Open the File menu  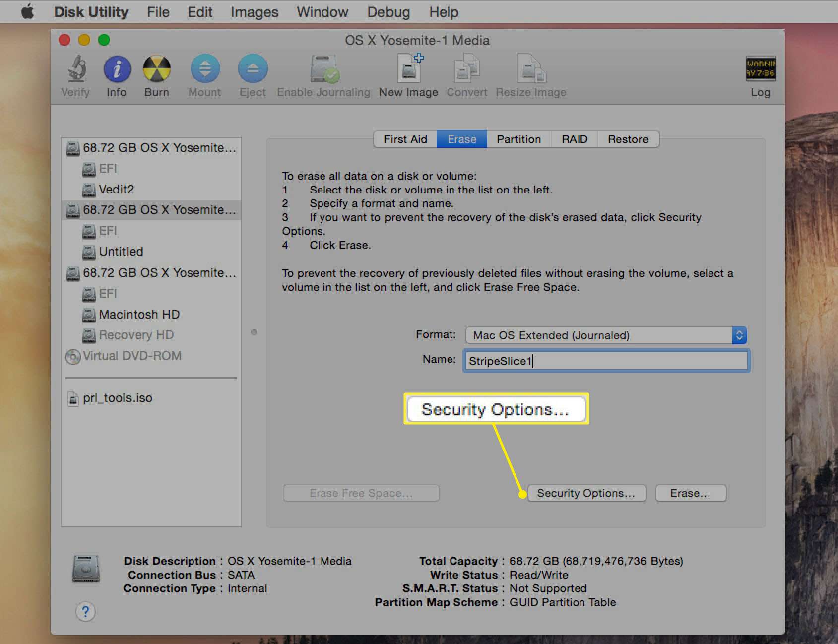[158, 11]
